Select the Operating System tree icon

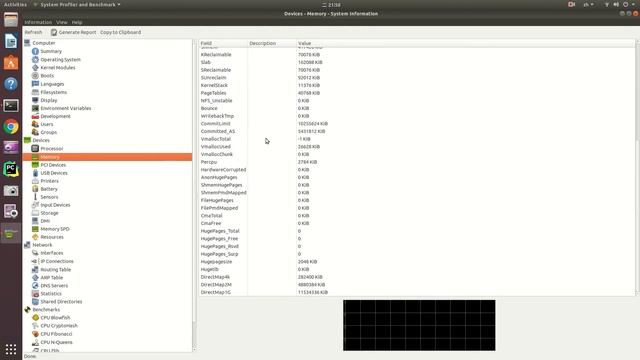[35, 60]
